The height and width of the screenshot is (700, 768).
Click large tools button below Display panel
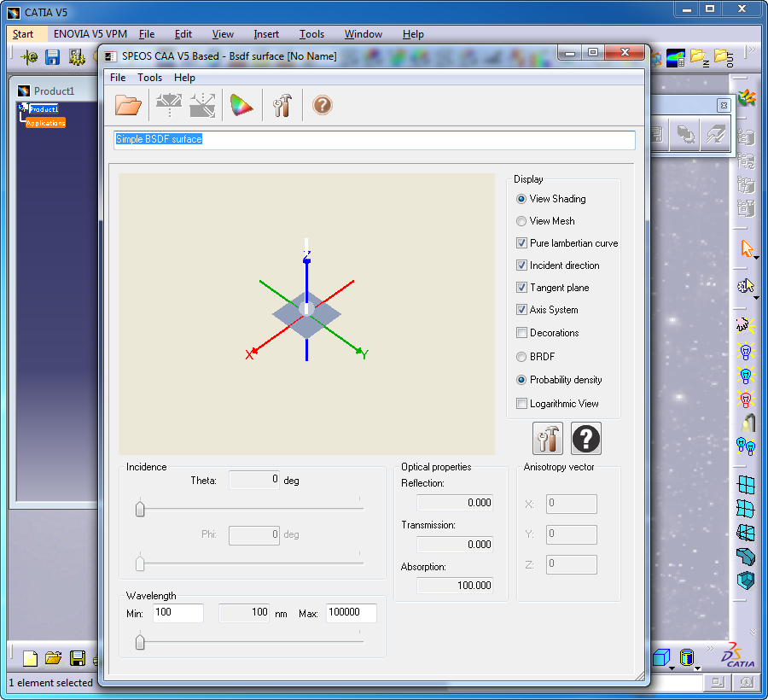point(548,439)
